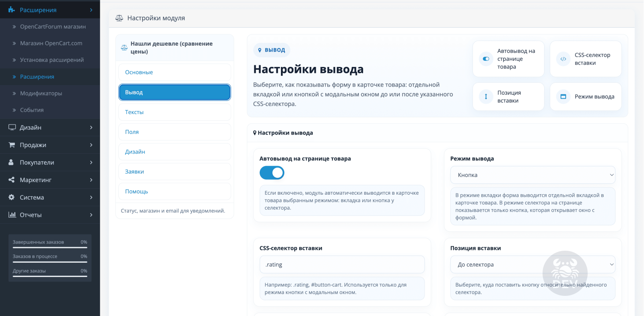Click the arrows icon in Позиция вставки card
This screenshot has height=316, width=644.
(486, 97)
